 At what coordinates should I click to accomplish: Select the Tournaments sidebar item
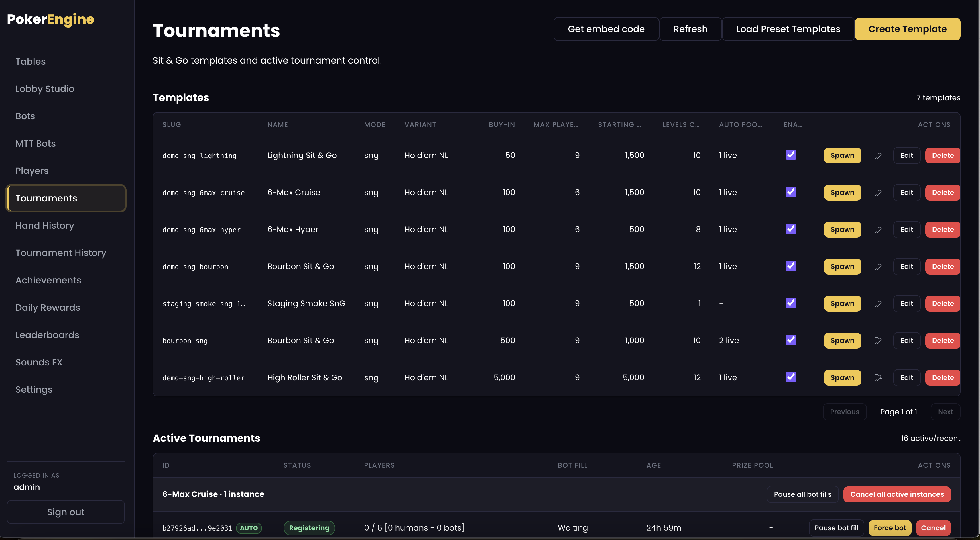click(66, 198)
